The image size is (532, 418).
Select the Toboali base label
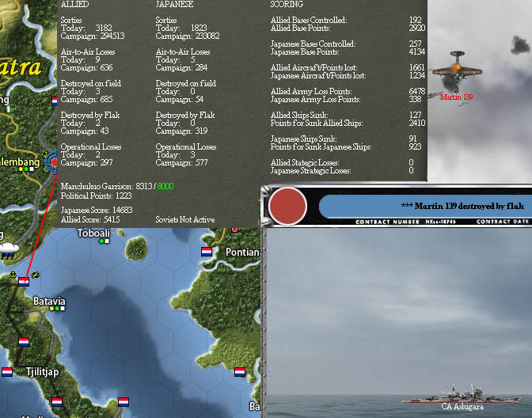point(93,233)
